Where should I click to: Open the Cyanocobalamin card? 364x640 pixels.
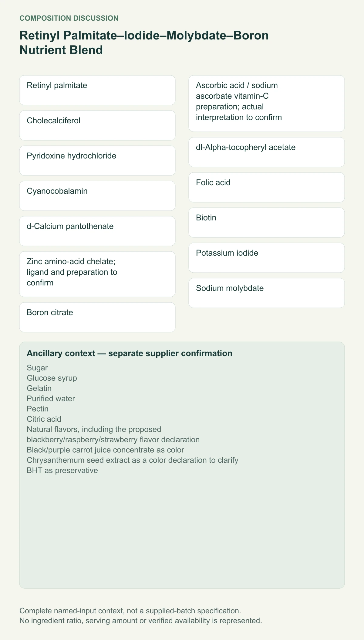pyautogui.click(x=97, y=196)
